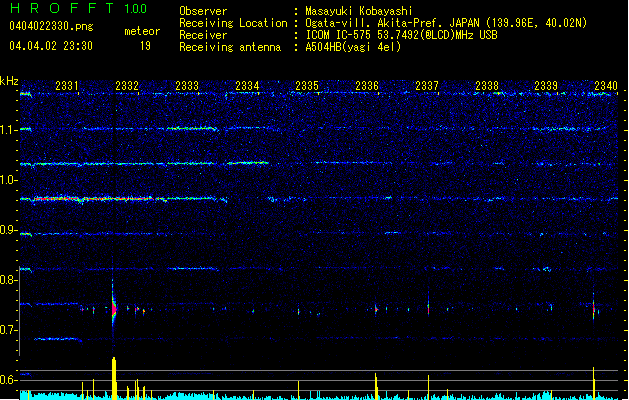The image size is (629, 400).
Task: Click the yellow intensity bar below 2336
Action: [x=376, y=386]
